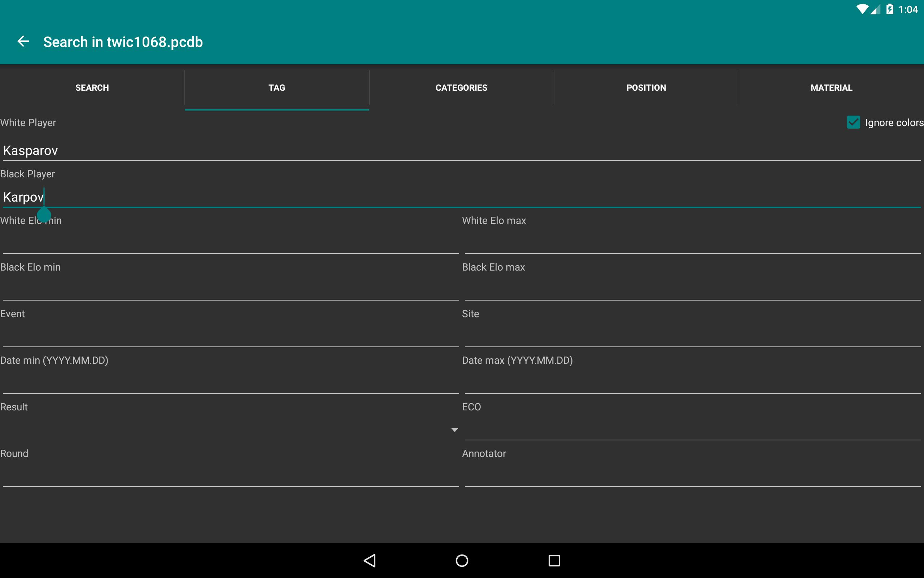Tap the Wi-Fi status icon
The width and height of the screenshot is (924, 578).
coord(862,9)
